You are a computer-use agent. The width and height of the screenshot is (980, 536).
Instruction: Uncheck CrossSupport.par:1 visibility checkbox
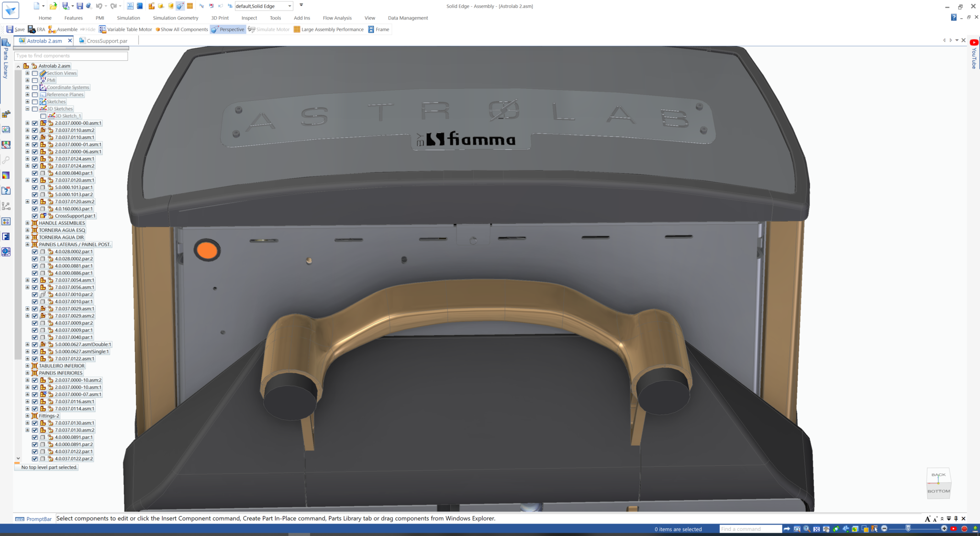(x=35, y=216)
